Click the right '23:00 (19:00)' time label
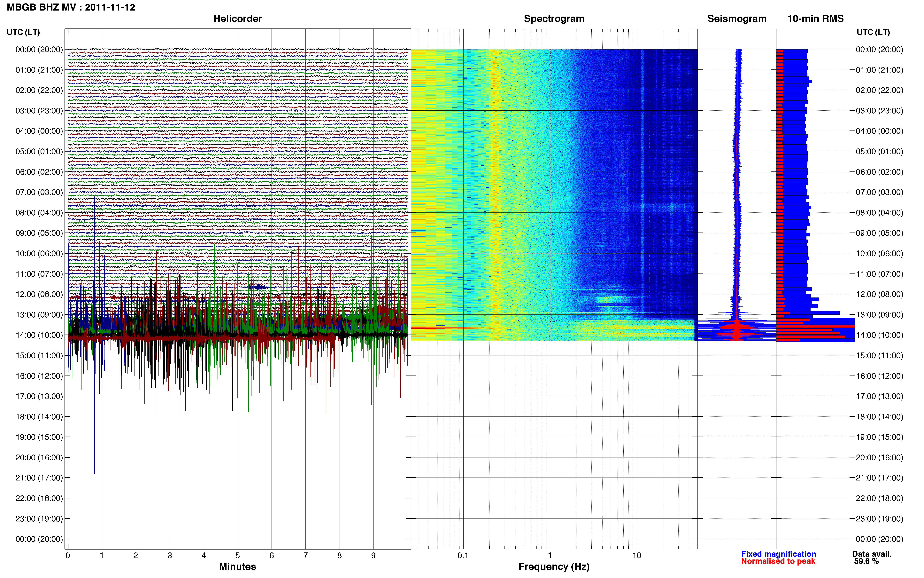924x578 pixels. 879,519
